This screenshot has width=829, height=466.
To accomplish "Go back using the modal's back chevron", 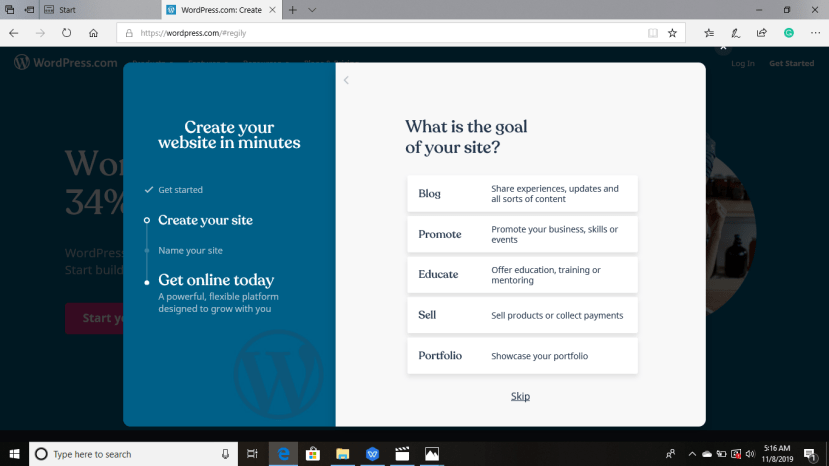I will [x=346, y=80].
